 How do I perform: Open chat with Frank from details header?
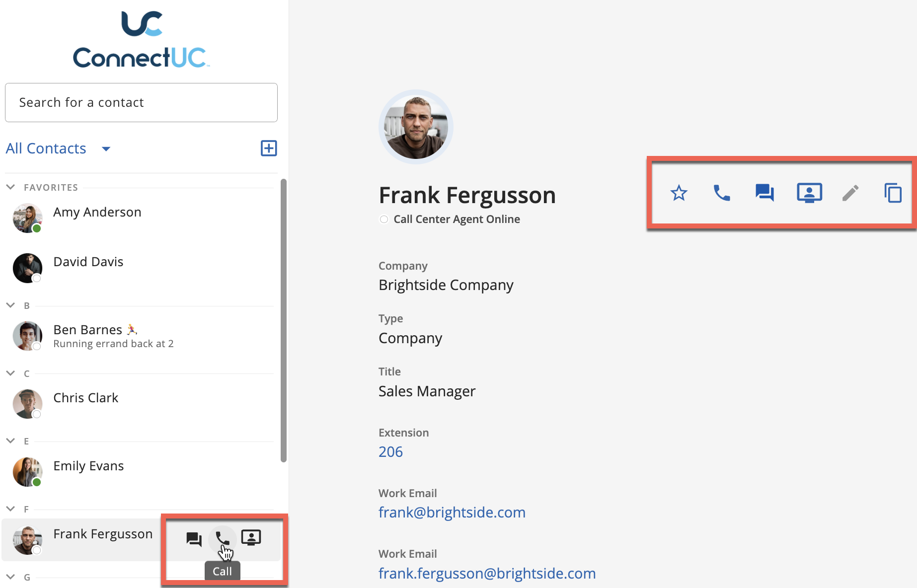(x=764, y=193)
